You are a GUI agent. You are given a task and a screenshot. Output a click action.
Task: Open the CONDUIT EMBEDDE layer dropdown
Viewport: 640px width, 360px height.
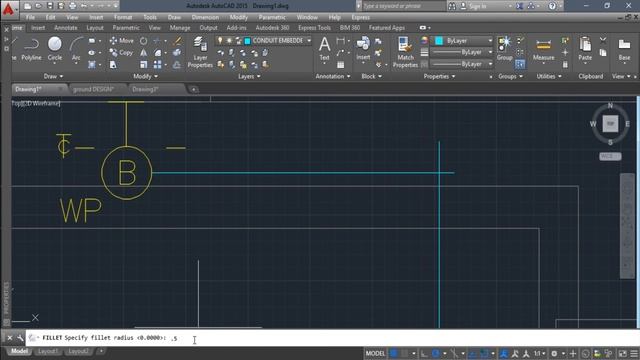(x=309, y=40)
